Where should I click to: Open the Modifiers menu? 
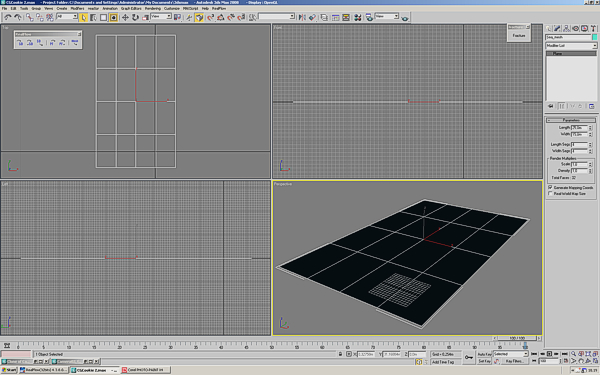tap(77, 8)
